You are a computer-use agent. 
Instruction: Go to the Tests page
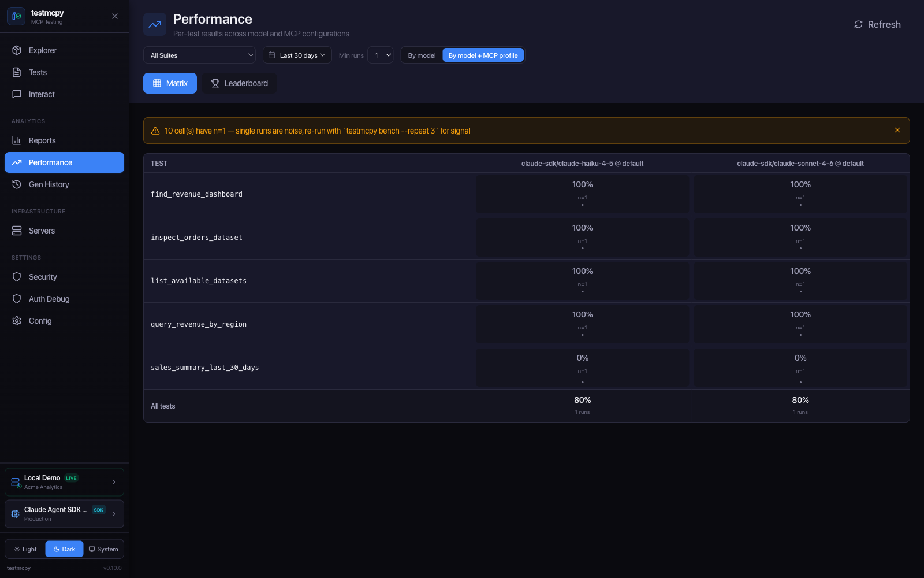point(64,72)
